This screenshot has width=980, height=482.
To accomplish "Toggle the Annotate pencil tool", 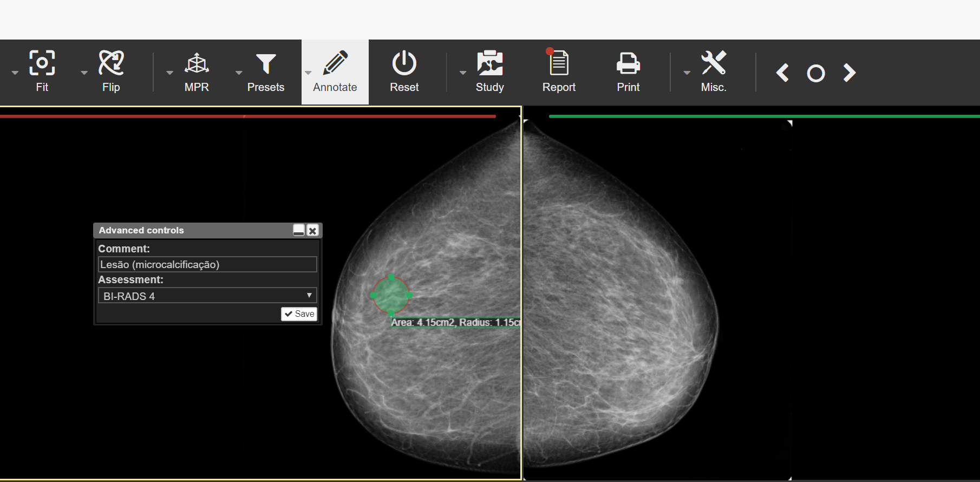I will click(x=335, y=63).
